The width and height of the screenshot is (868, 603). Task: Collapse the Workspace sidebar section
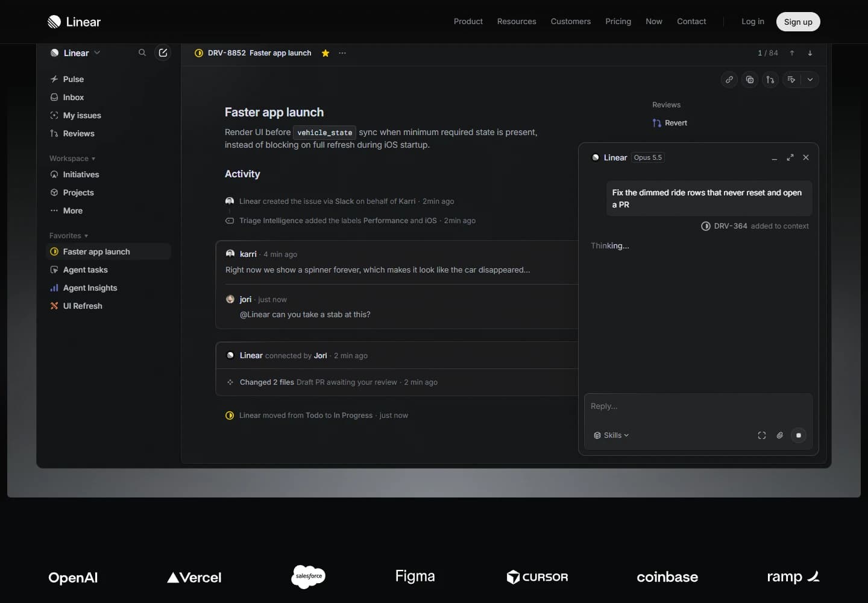(x=72, y=159)
